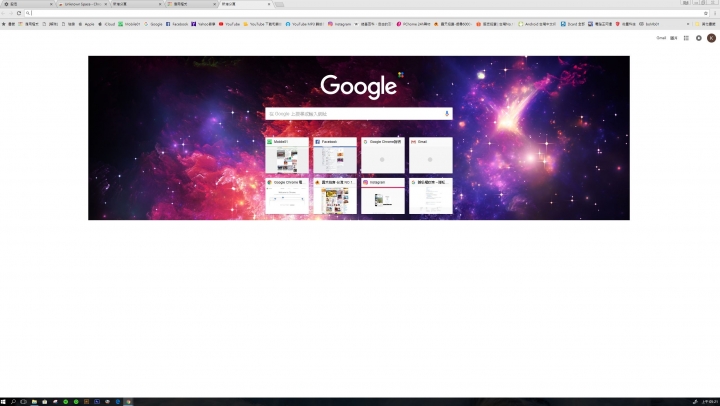Viewport: 720px width, 406px height.
Task: Open a new tab
Action: [279, 5]
